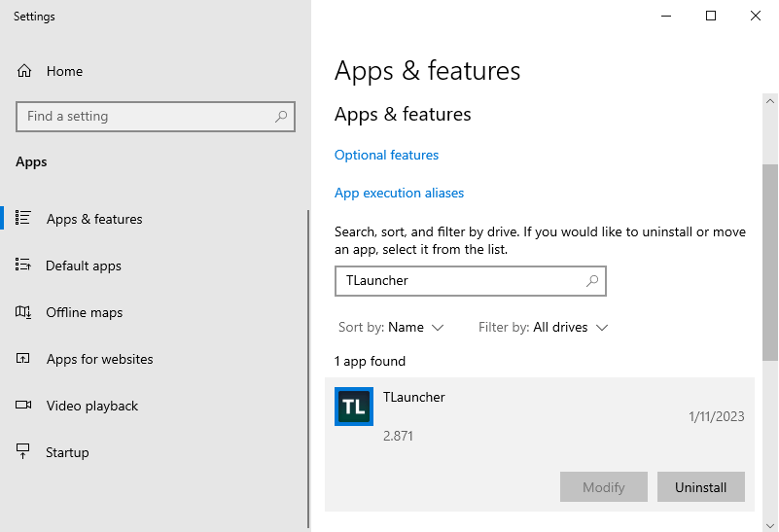Minimize the Settings window
Screen dimensions: 779x532
666,16
